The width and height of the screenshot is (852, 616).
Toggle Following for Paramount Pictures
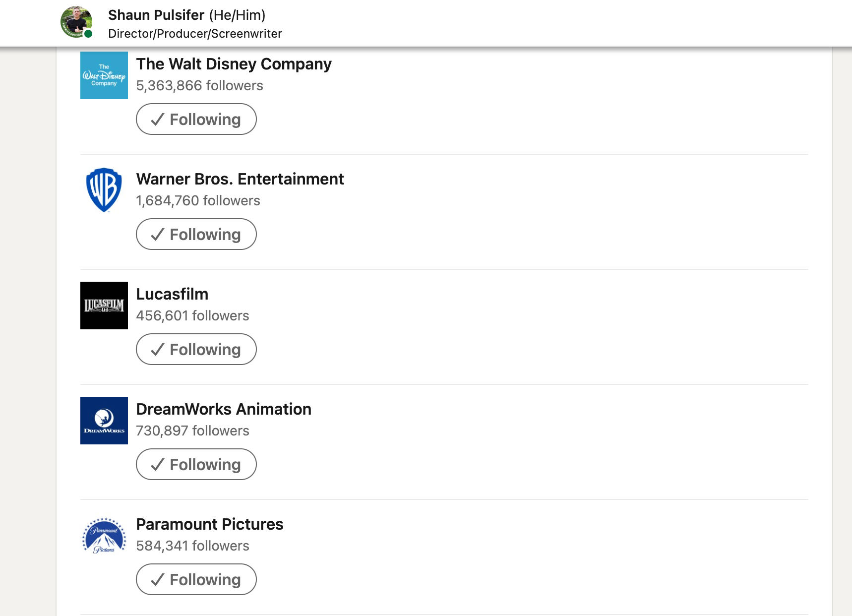[x=196, y=579]
